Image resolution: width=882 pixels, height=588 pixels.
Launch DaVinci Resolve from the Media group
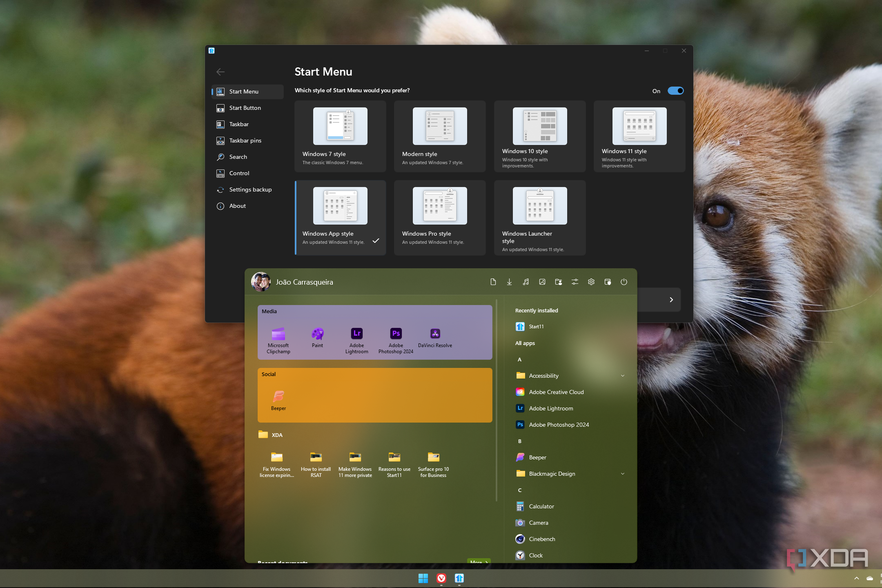click(434, 335)
